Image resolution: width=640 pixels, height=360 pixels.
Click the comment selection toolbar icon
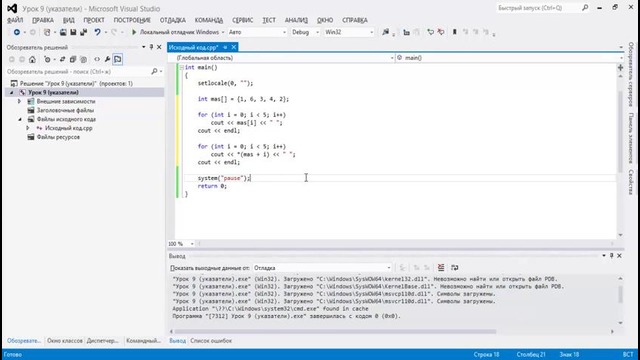coord(430,32)
